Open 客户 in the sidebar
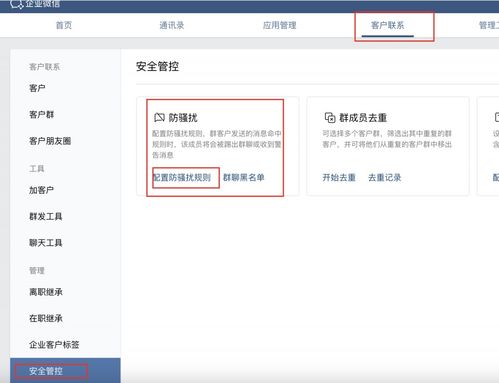499x383 pixels. click(37, 88)
